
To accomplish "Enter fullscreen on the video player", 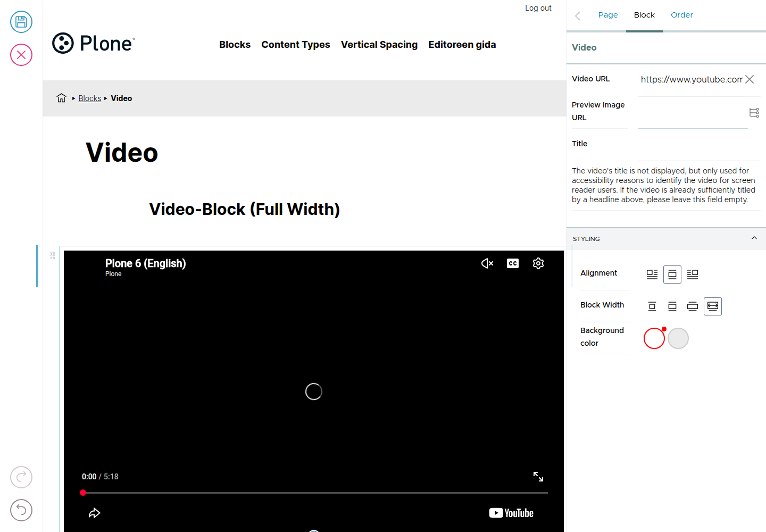I will click(538, 477).
